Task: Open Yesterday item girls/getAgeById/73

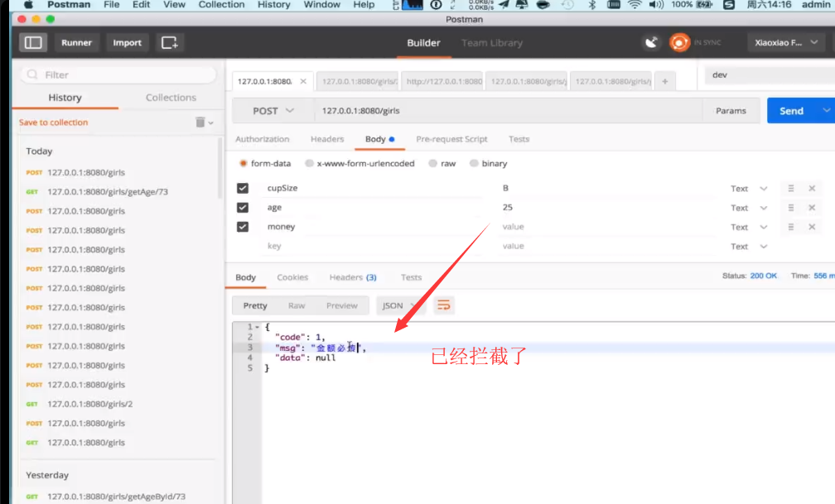Action: point(116,497)
